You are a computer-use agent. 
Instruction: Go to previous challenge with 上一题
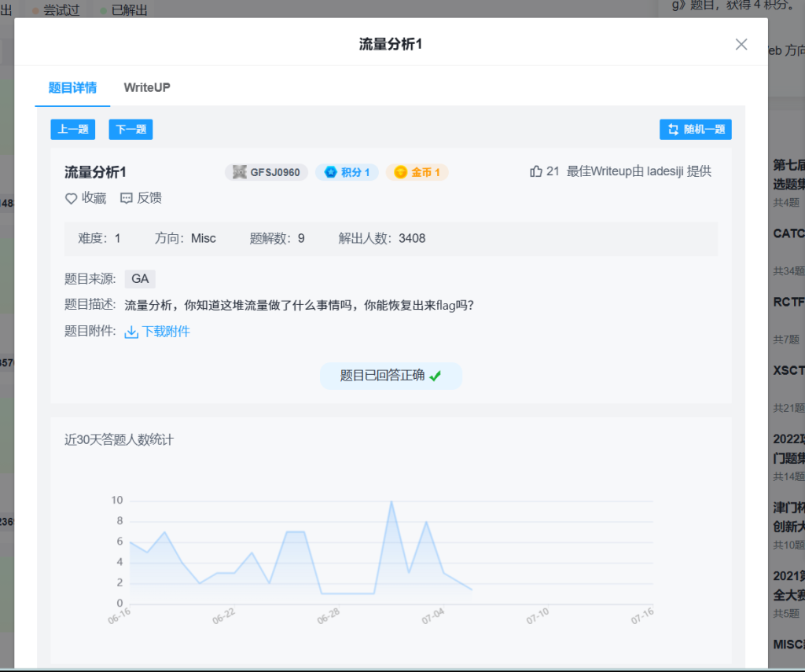click(72, 130)
